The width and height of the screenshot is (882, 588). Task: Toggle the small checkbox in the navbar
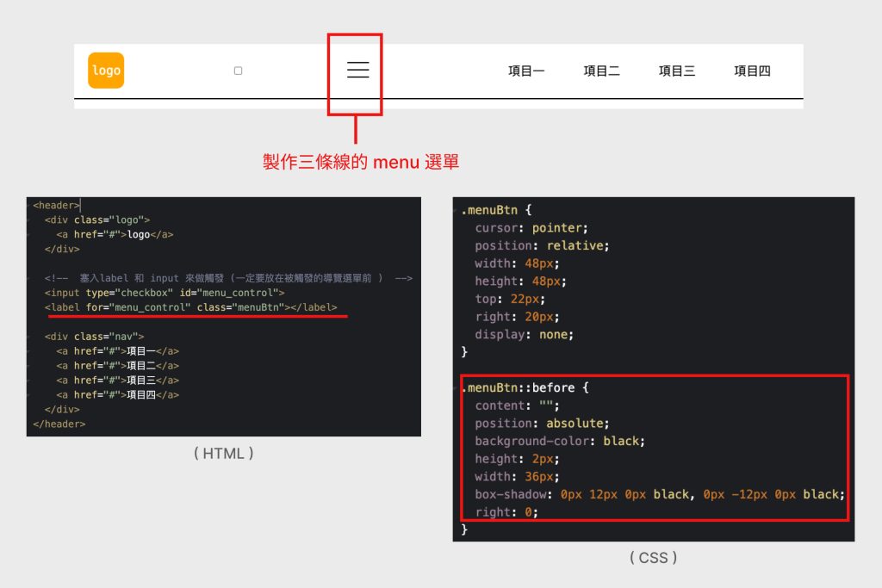pyautogui.click(x=239, y=71)
